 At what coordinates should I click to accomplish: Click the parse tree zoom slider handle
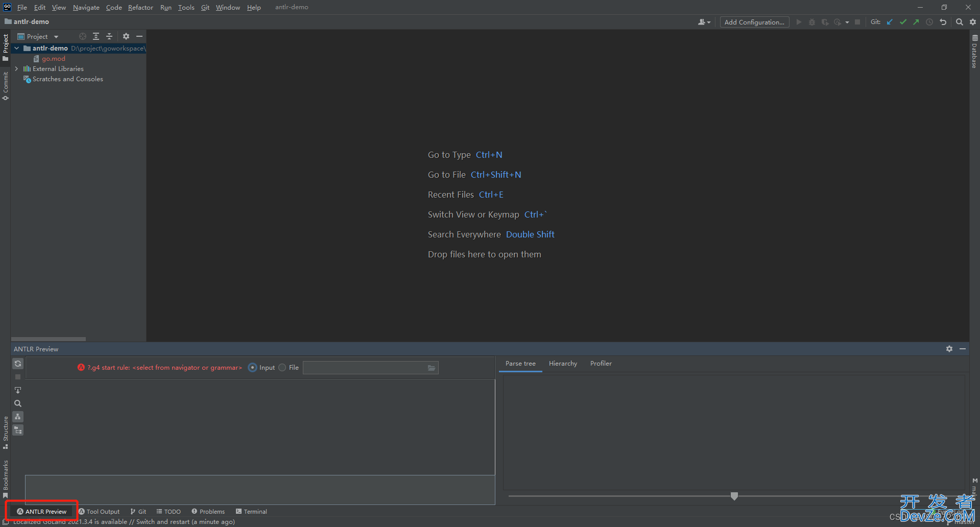[x=734, y=496]
